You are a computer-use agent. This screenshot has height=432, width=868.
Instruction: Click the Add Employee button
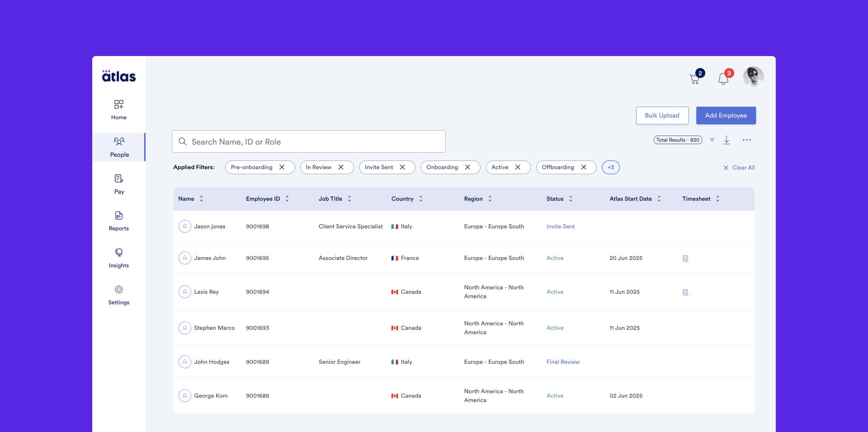tap(726, 116)
